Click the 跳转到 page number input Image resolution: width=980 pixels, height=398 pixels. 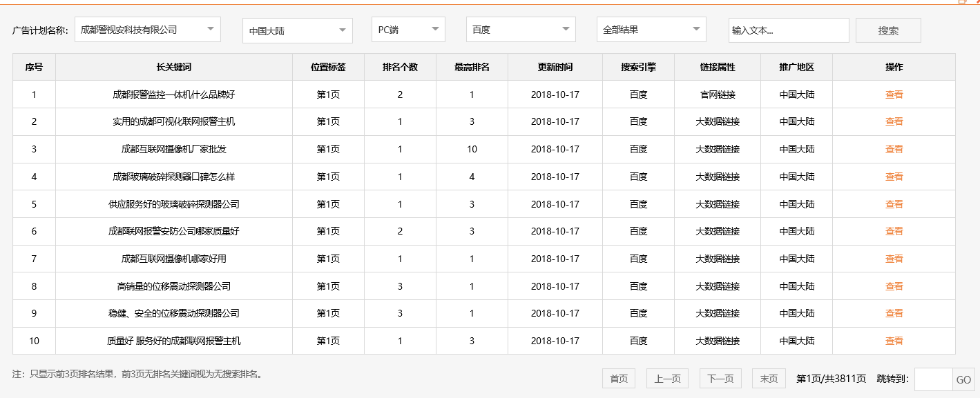point(933,378)
